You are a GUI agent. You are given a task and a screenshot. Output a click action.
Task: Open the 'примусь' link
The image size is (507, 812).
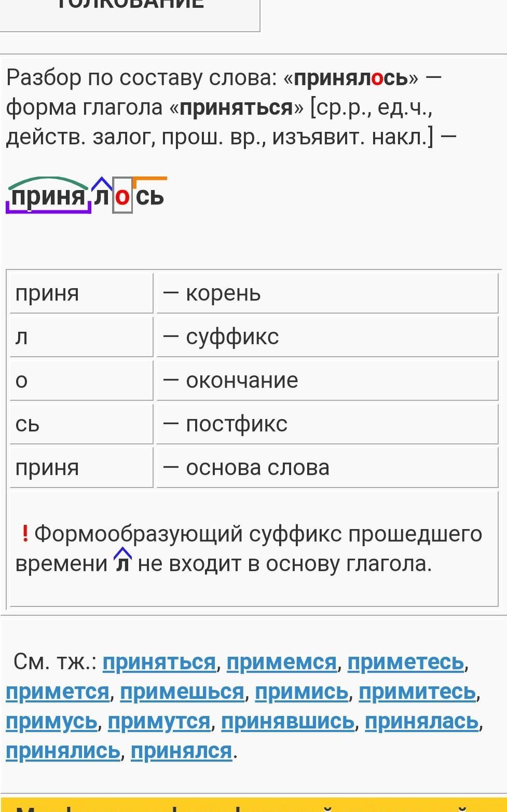tap(51, 721)
